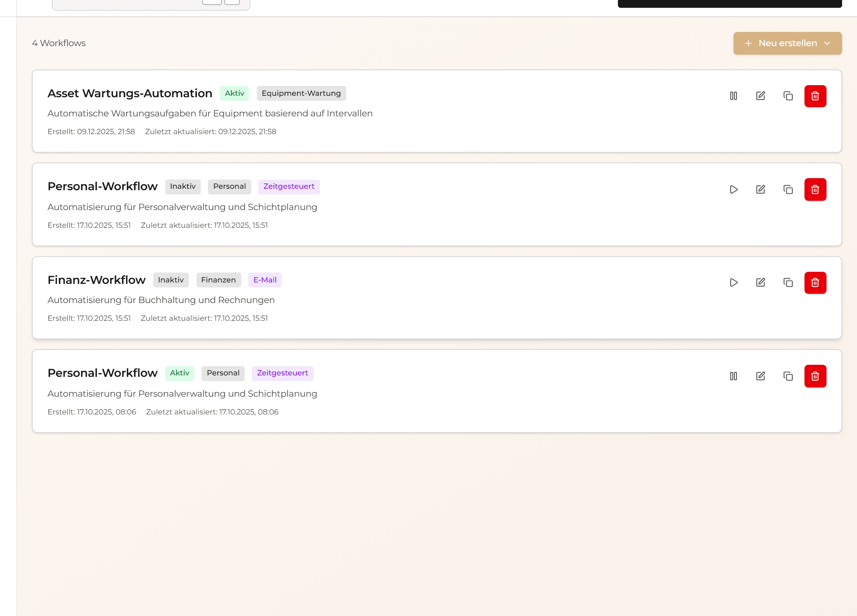This screenshot has width=857, height=616.
Task: Delete the Finanz-Workflow
Action: point(815,283)
